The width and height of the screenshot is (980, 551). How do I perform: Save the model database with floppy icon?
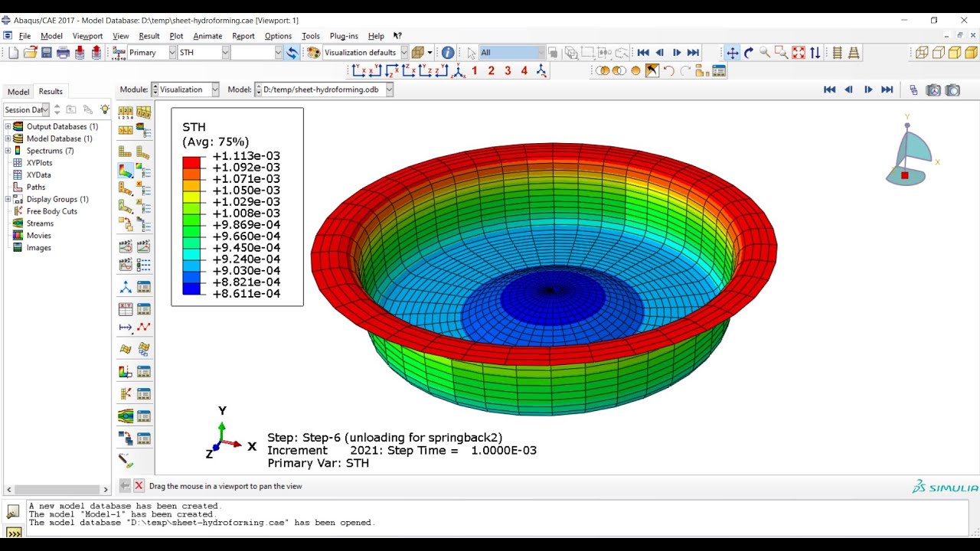[x=47, y=53]
